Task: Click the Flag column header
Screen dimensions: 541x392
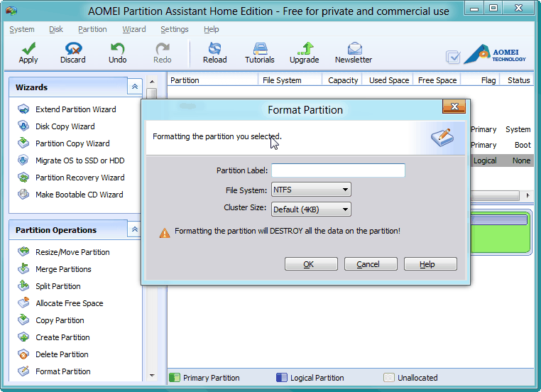Action: pyautogui.click(x=480, y=80)
